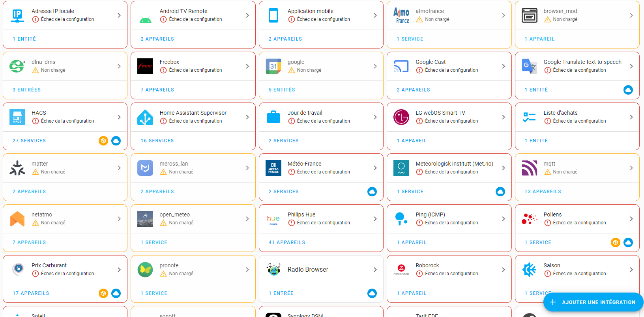The width and height of the screenshot is (644, 317).
Task: Open Roborock chevron arrow
Action: [504, 270]
